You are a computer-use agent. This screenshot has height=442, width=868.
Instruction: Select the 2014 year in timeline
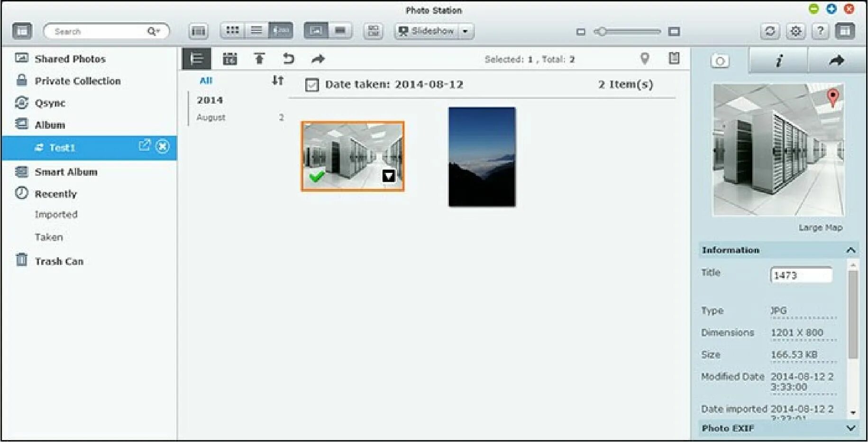coord(210,100)
